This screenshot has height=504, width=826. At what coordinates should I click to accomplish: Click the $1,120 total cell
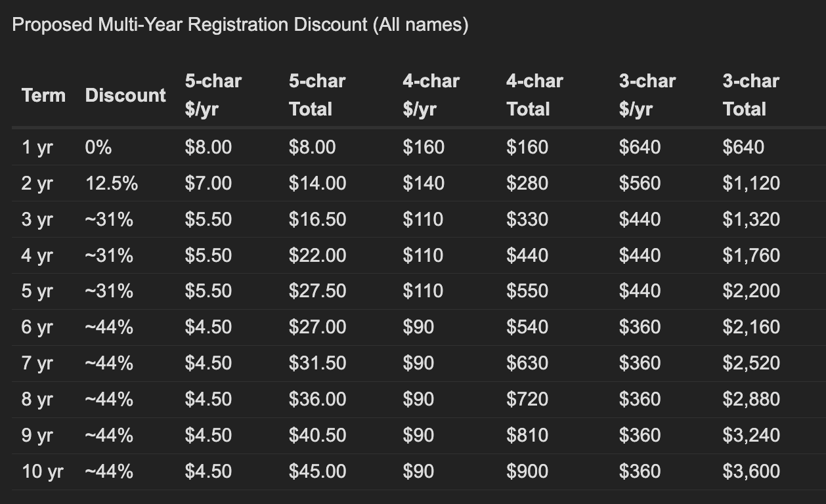point(751,183)
